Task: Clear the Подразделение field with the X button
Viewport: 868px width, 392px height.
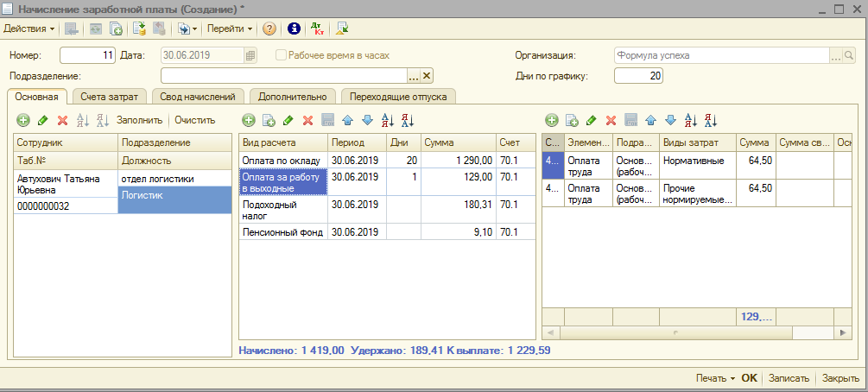Action: point(426,76)
